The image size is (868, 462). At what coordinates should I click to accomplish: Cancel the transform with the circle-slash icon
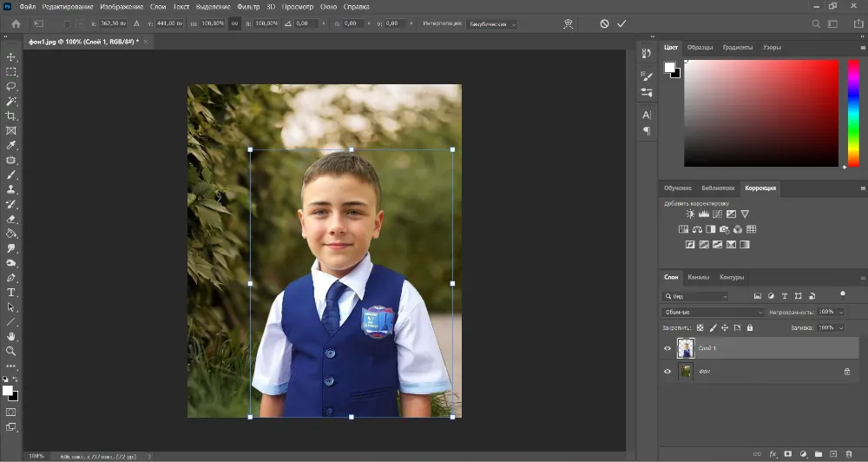click(603, 24)
